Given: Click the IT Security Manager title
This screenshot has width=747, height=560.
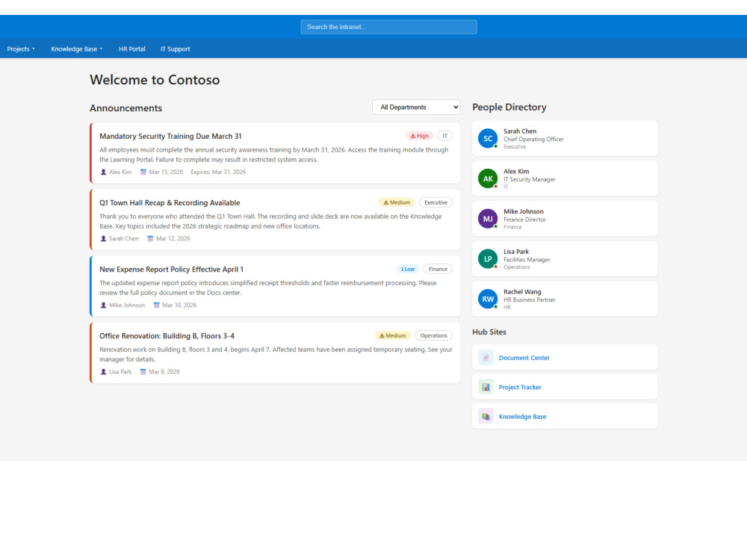Looking at the screenshot, I should tap(530, 179).
